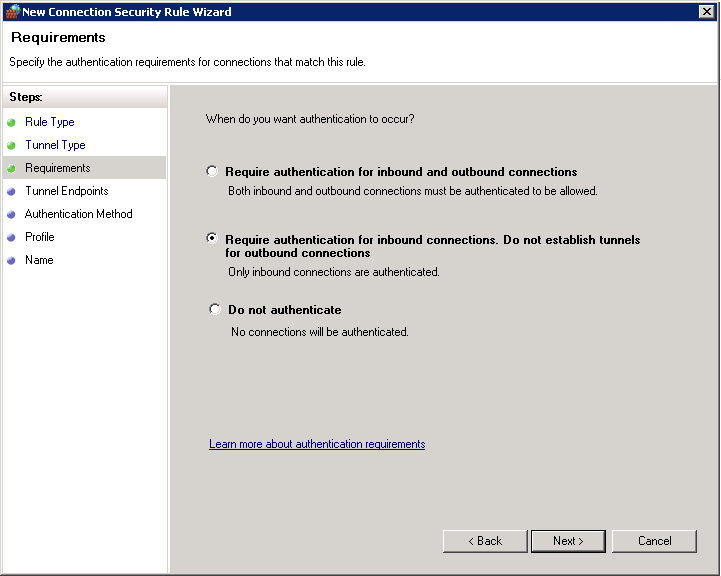Viewport: 721px width, 576px height.
Task: Select inbound-only authentication radio option
Action: (212, 238)
